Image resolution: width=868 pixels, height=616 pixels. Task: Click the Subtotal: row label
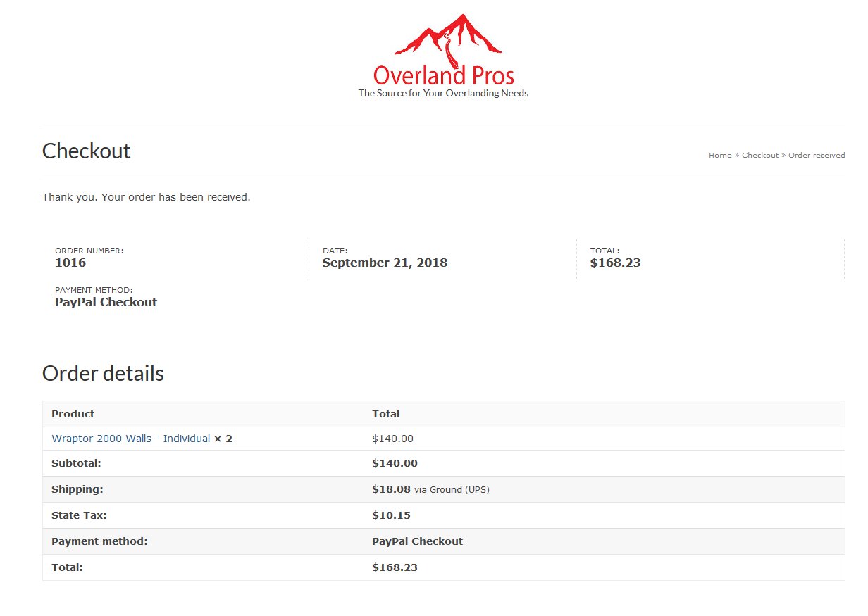(x=76, y=463)
